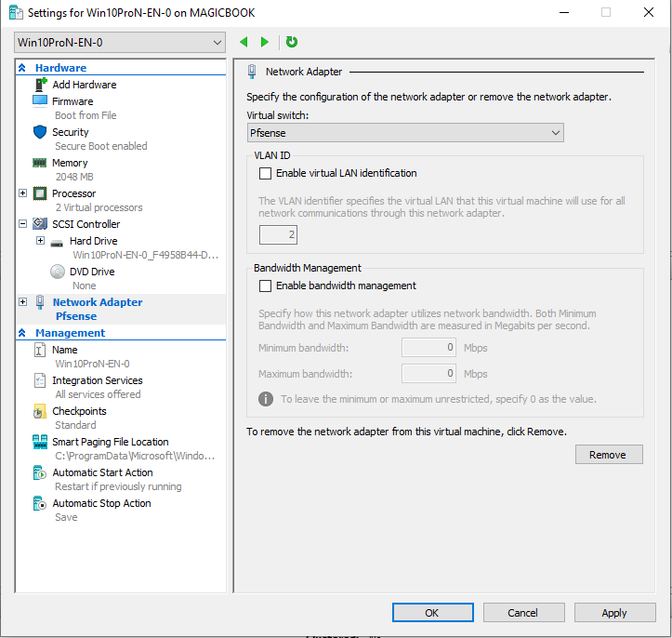Select Automatic Start Action entry
The height and width of the screenshot is (638, 672).
click(x=102, y=472)
